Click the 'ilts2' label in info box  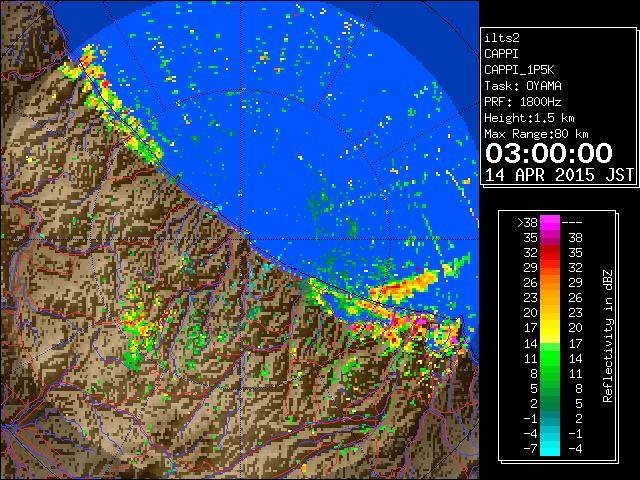coord(502,38)
